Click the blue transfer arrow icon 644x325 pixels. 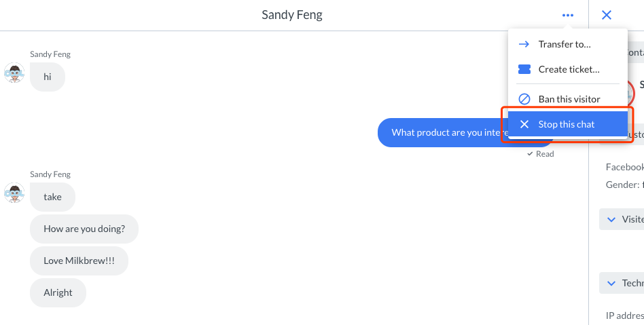(524, 45)
